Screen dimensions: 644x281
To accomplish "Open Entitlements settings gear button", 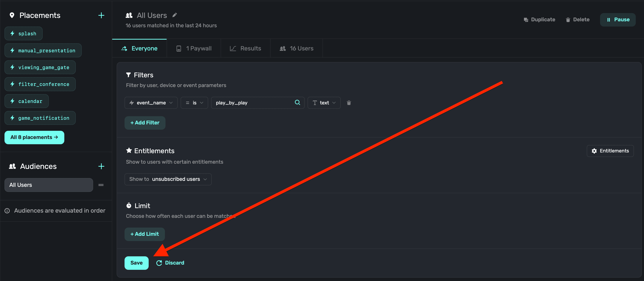I will tap(610, 151).
